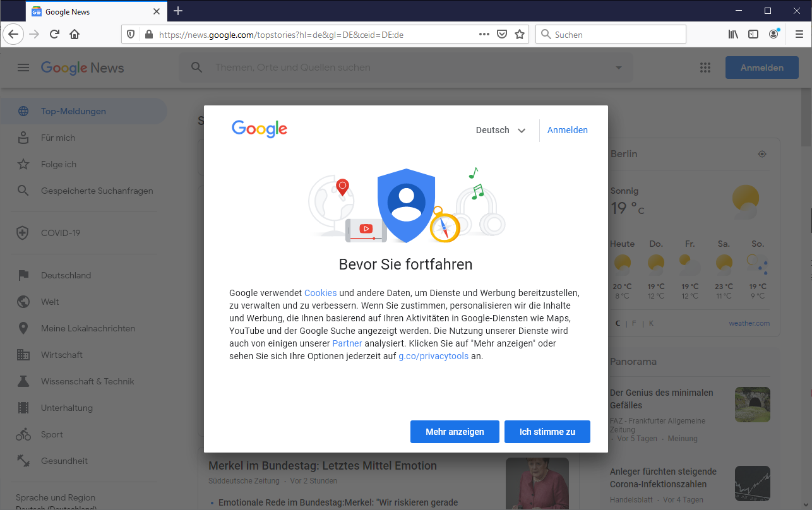
Task: Click Anmelden link in consent dialog
Action: tap(568, 130)
